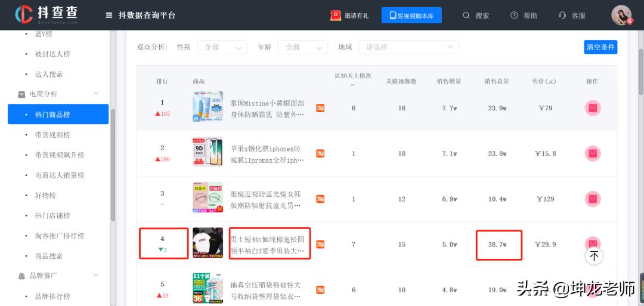Click the 男士短袖t恤纯棉 product title
The height and width of the screenshot is (306, 644).
[267, 245]
